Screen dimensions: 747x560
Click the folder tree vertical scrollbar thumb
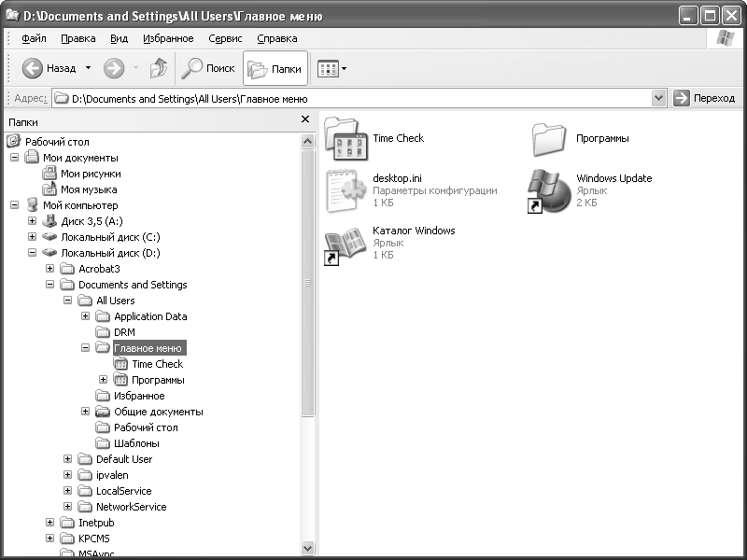[x=308, y=283]
